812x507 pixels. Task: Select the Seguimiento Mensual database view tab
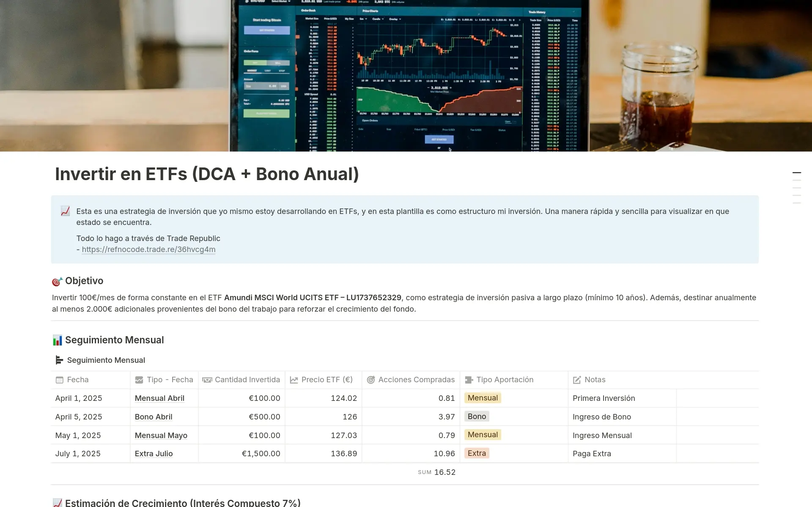(106, 360)
